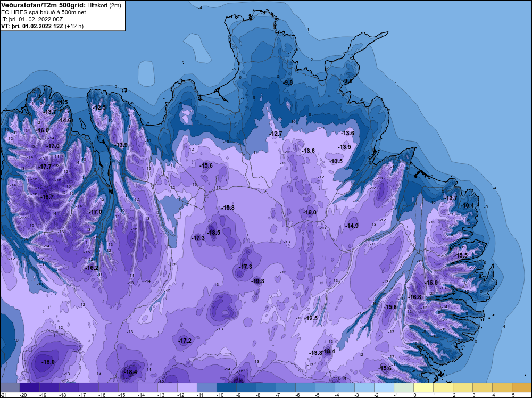The image size is (532, 398).
Task: Click the 'Hitakort (2m)' header text
Action: click(104, 5)
